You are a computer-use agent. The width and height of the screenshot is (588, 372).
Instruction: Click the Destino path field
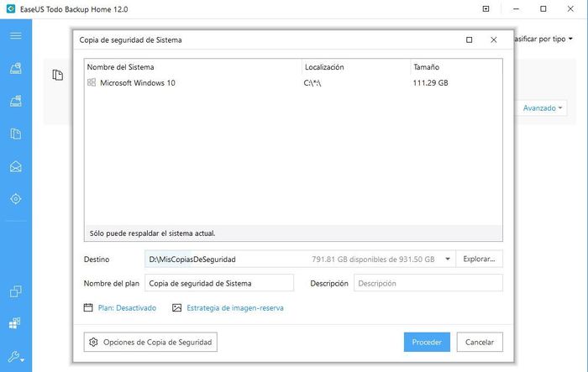tap(300, 259)
